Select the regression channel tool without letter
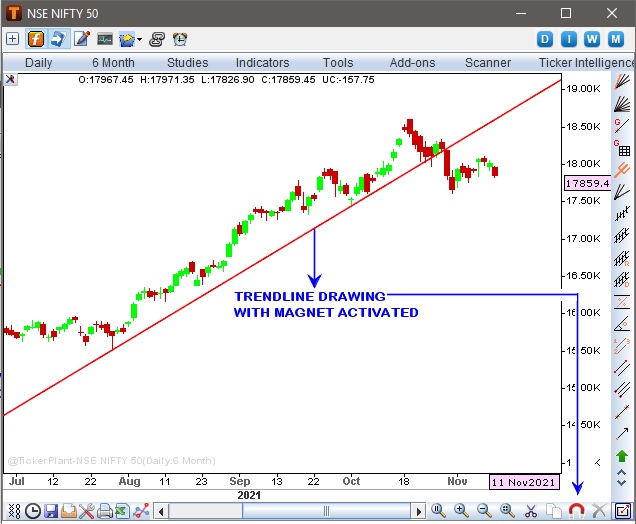Screen dimensions: 636x524 622,235
